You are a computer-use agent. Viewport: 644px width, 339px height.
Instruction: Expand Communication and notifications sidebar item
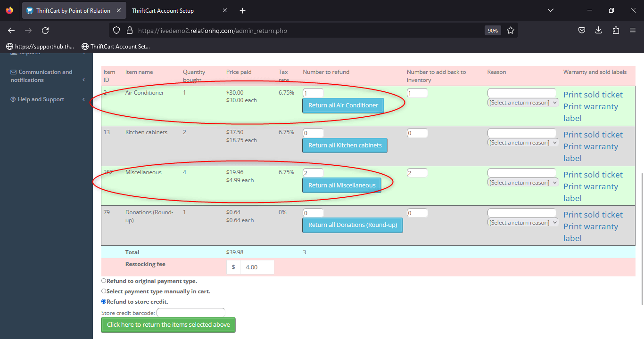[46, 76]
